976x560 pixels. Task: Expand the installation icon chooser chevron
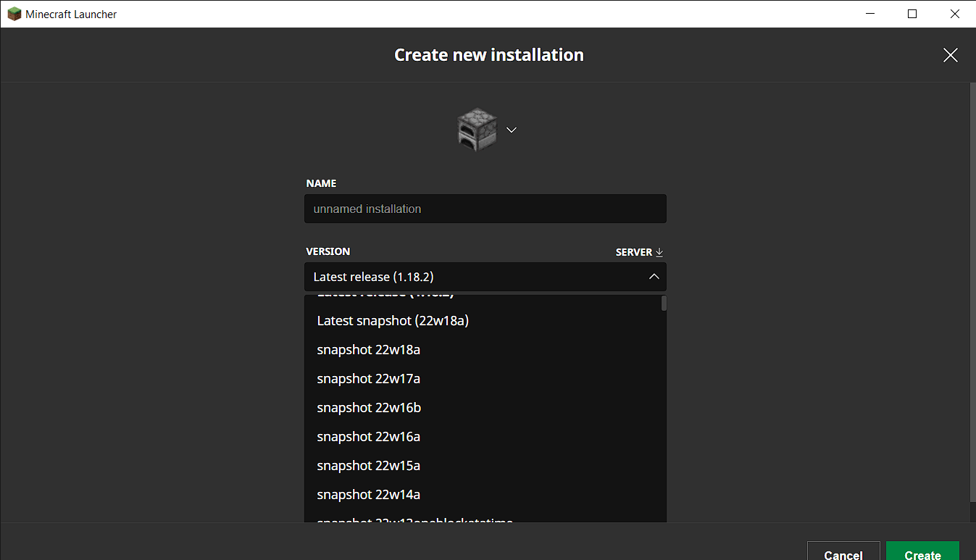point(512,130)
